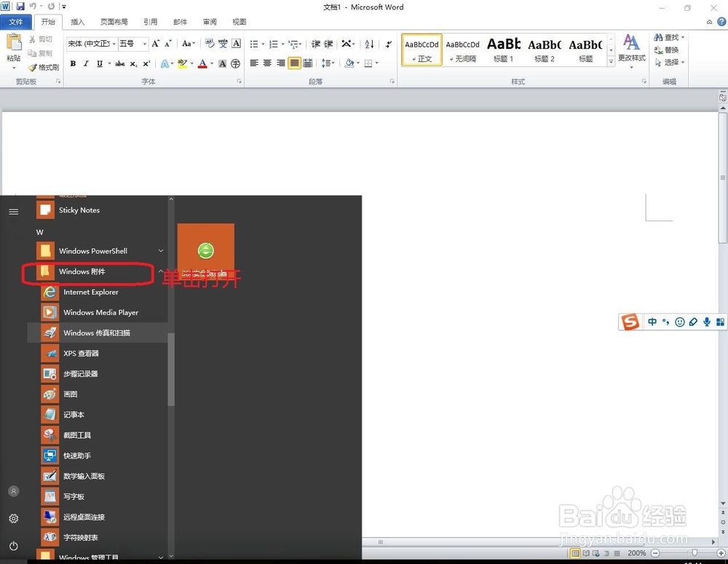This screenshot has width=728, height=564.
Task: Click the text highlight color icon
Action: 183,64
